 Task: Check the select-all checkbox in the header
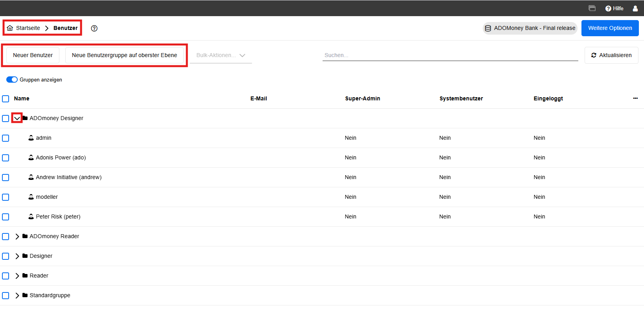[x=6, y=99]
